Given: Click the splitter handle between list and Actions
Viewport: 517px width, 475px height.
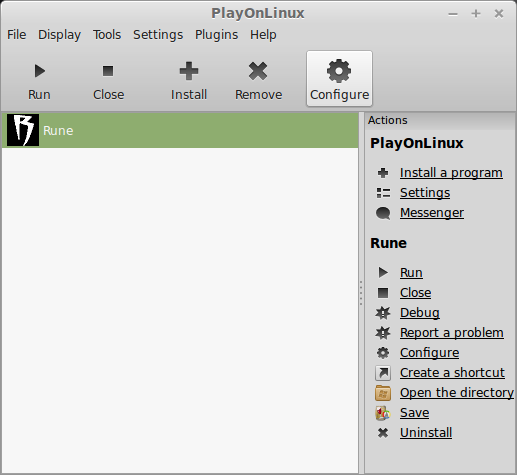Looking at the screenshot, I should [361, 293].
